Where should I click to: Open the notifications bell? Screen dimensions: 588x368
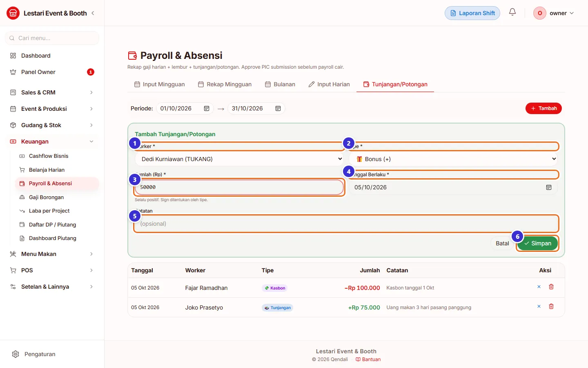pos(512,12)
